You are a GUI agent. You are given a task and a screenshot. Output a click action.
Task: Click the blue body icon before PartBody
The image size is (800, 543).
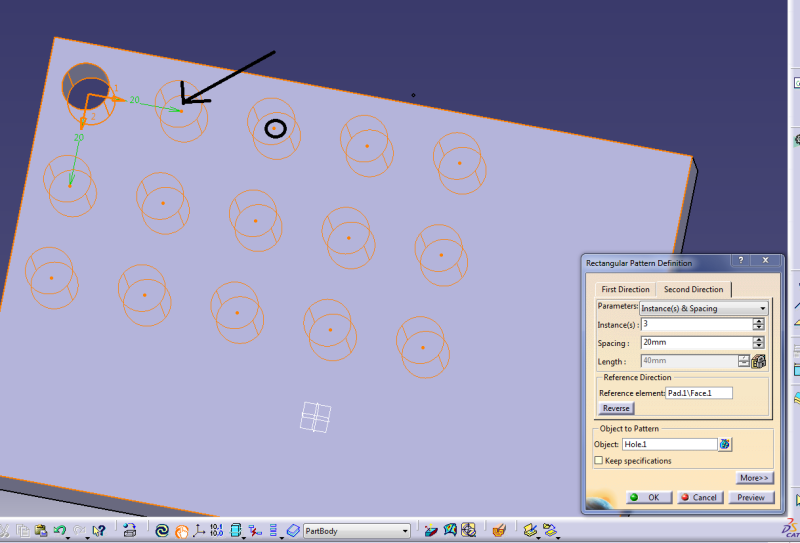(293, 531)
